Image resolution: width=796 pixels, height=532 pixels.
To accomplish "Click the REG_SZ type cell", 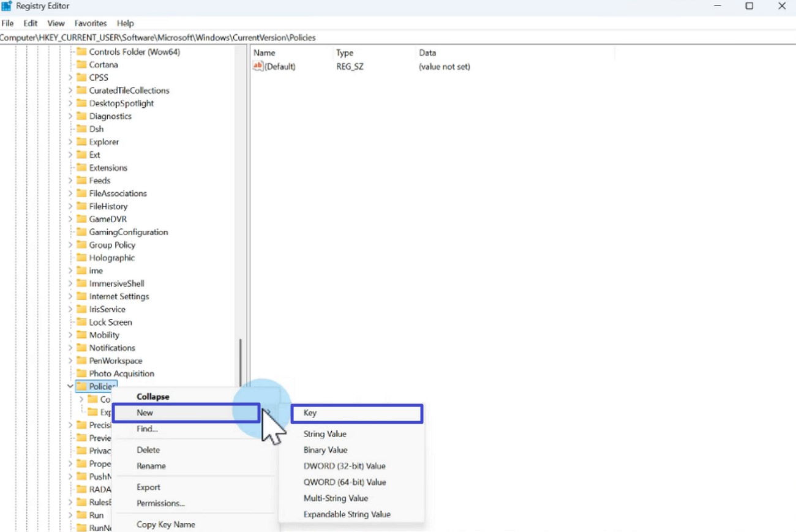I will 350,66.
